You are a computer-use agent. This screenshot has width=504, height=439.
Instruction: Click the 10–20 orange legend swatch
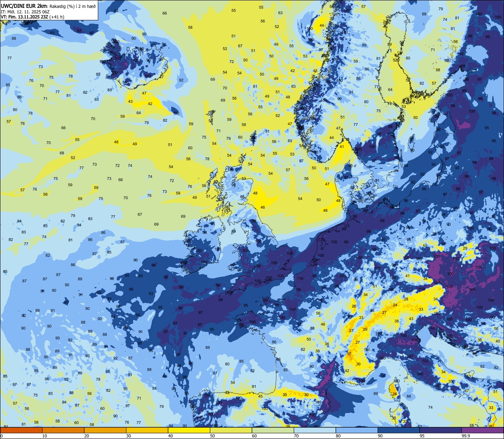click(63, 430)
